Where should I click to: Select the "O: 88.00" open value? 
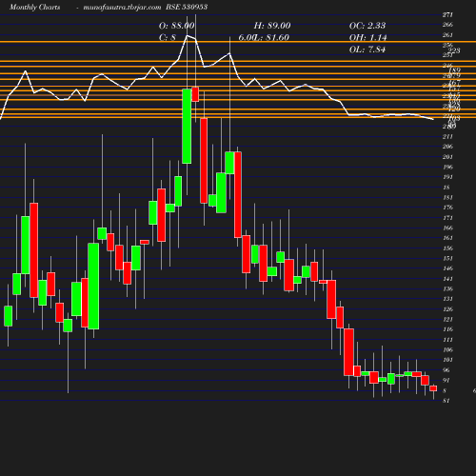pos(176,26)
